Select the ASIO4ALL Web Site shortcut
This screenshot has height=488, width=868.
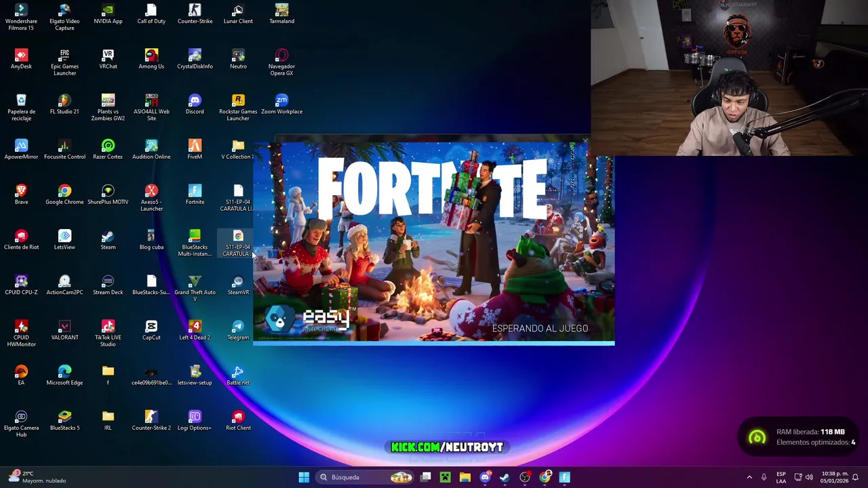(151, 108)
